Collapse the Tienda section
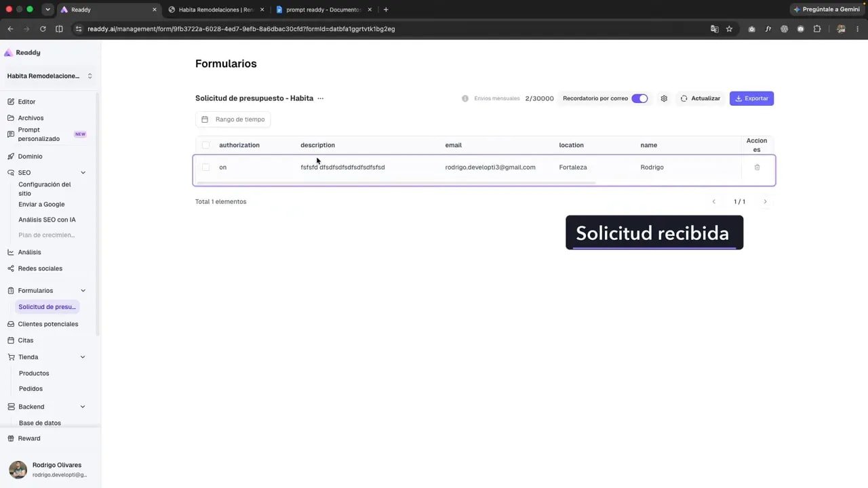 coord(83,357)
